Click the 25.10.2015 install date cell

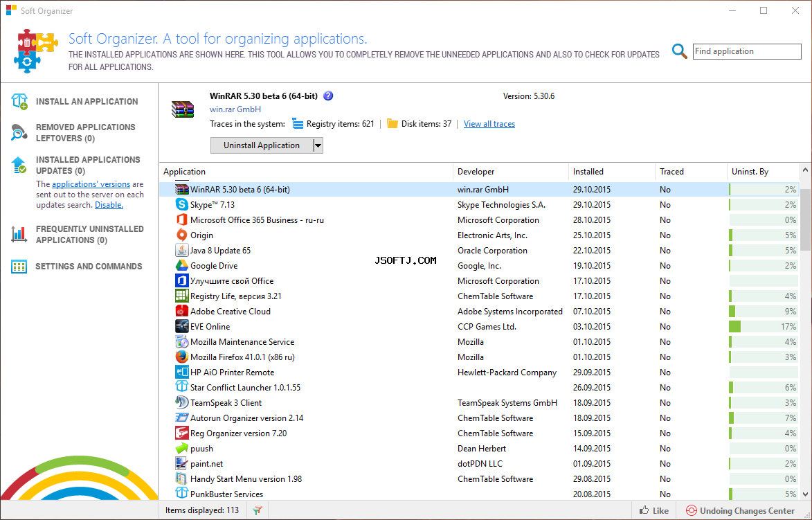pyautogui.click(x=591, y=235)
